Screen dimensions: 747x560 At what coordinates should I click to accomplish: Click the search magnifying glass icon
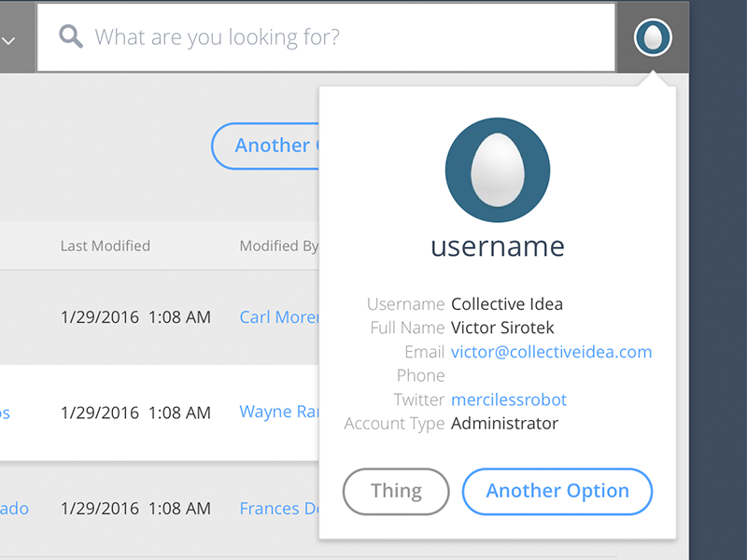(x=70, y=37)
